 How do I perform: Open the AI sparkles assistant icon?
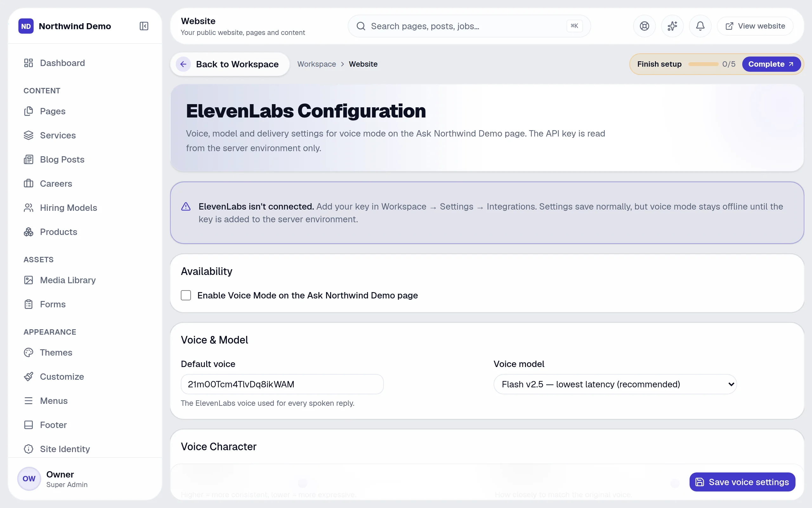(x=672, y=26)
